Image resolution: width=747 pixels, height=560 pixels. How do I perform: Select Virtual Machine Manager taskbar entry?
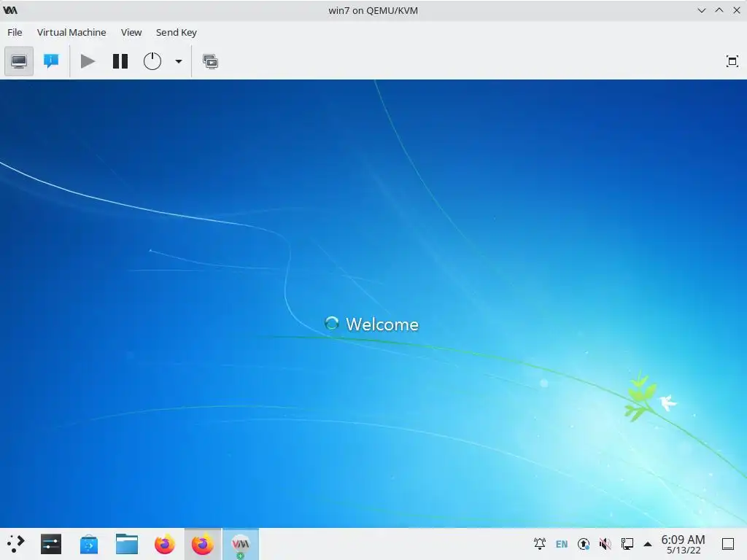point(241,544)
